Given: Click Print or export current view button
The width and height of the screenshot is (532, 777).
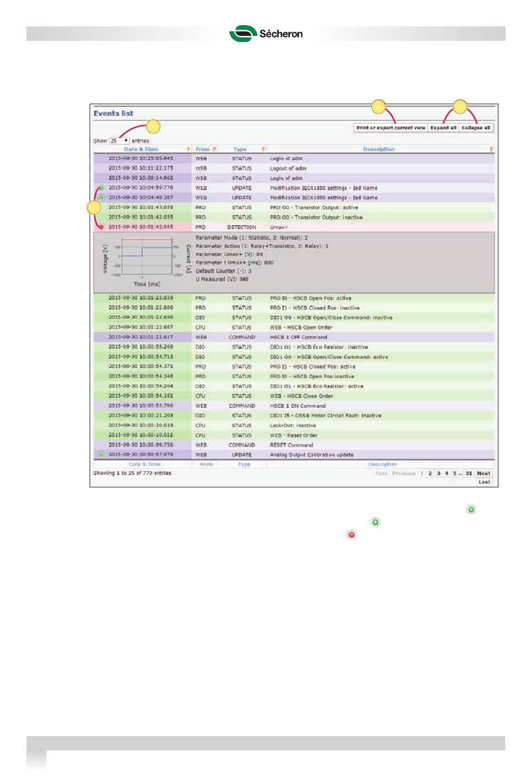Looking at the screenshot, I should [x=391, y=128].
